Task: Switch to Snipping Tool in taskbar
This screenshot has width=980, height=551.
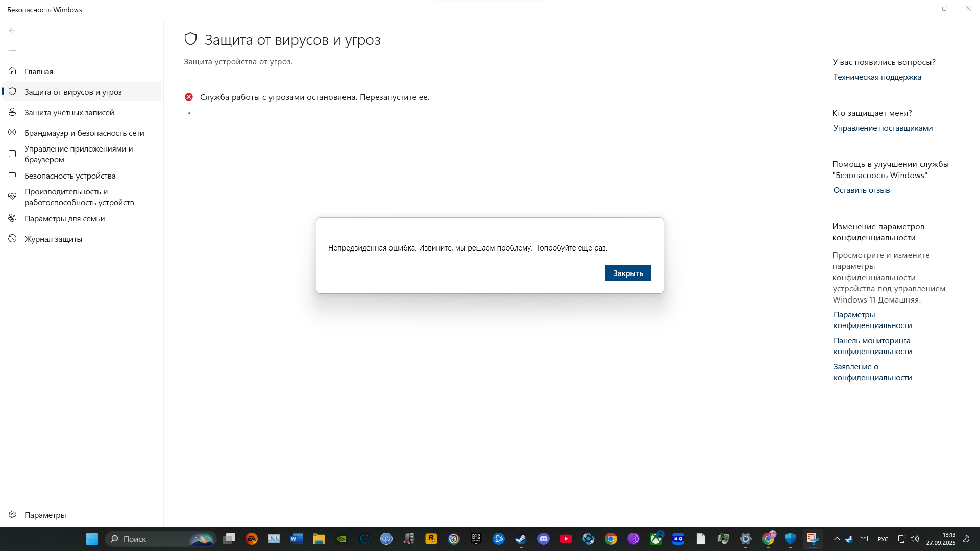Action: [x=813, y=539]
